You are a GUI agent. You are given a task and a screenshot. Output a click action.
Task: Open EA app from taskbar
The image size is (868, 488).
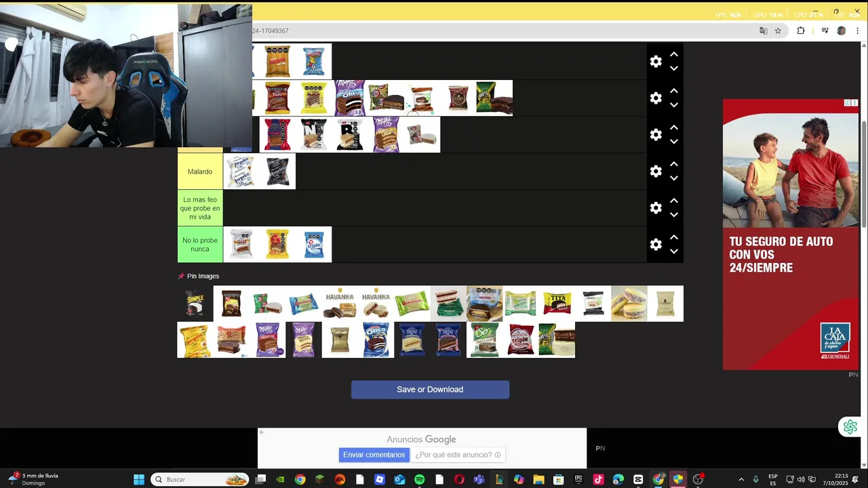click(x=340, y=479)
